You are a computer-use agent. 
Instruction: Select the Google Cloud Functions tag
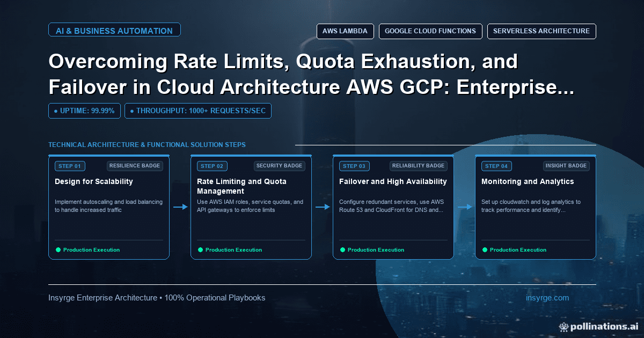point(430,31)
